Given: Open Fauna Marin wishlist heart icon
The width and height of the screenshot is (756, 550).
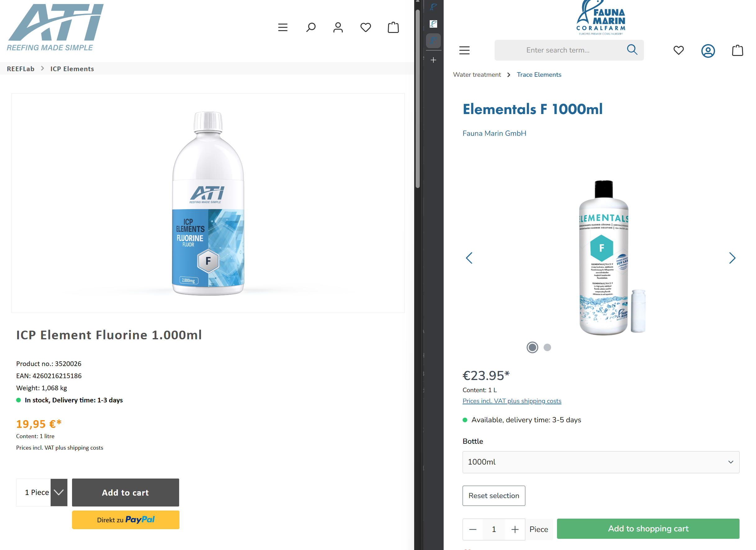Looking at the screenshot, I should (679, 50).
